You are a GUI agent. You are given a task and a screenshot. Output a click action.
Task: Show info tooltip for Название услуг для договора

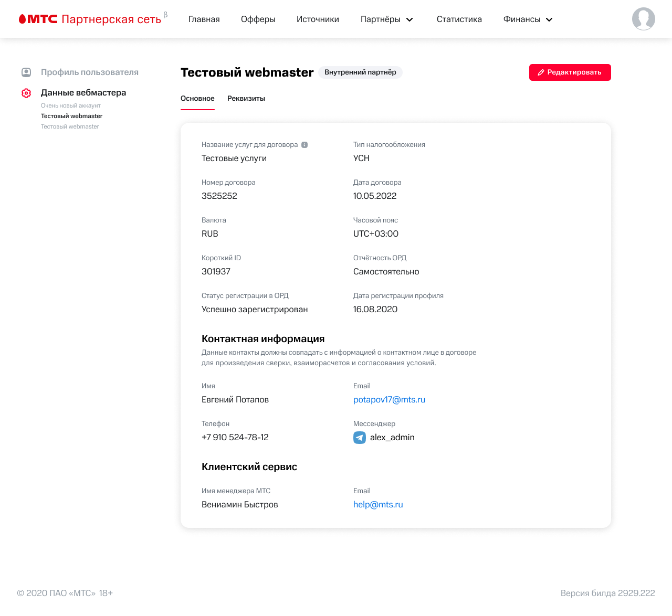coord(304,145)
